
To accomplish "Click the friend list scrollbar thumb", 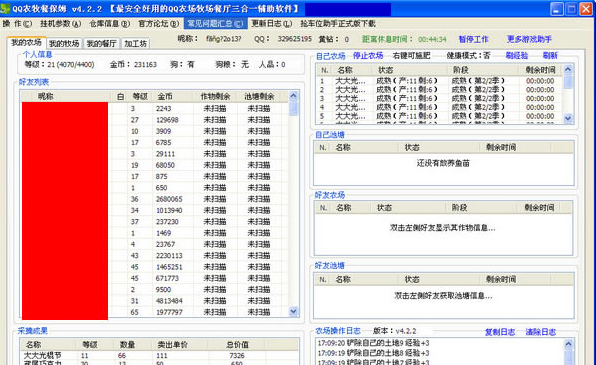I will tap(293, 108).
